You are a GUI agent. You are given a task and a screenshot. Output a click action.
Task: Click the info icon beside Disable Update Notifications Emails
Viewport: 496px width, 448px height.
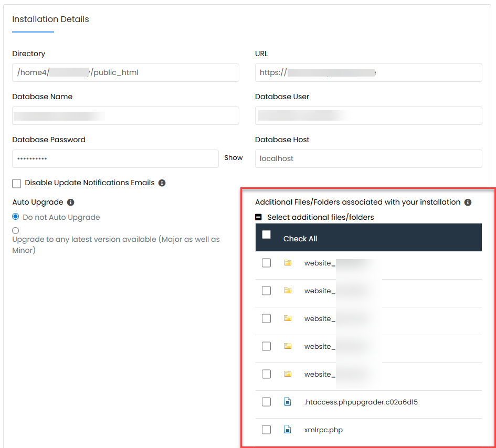(162, 183)
